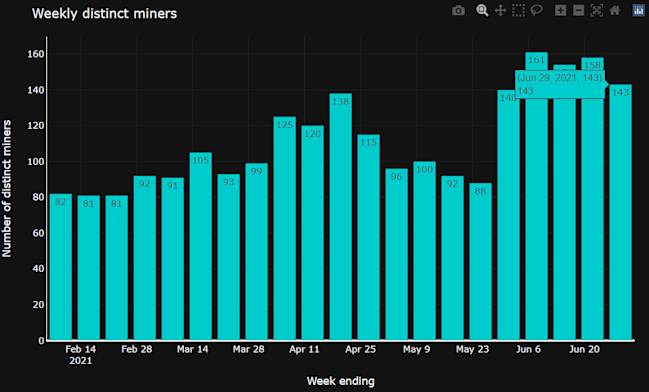The width and height of the screenshot is (649, 392).
Task: Click the 0 y-axis tick label
Action: [x=41, y=340]
